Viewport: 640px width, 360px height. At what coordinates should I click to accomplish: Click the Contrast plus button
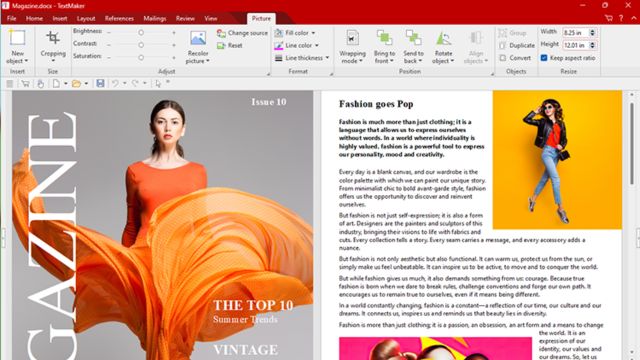(x=174, y=45)
